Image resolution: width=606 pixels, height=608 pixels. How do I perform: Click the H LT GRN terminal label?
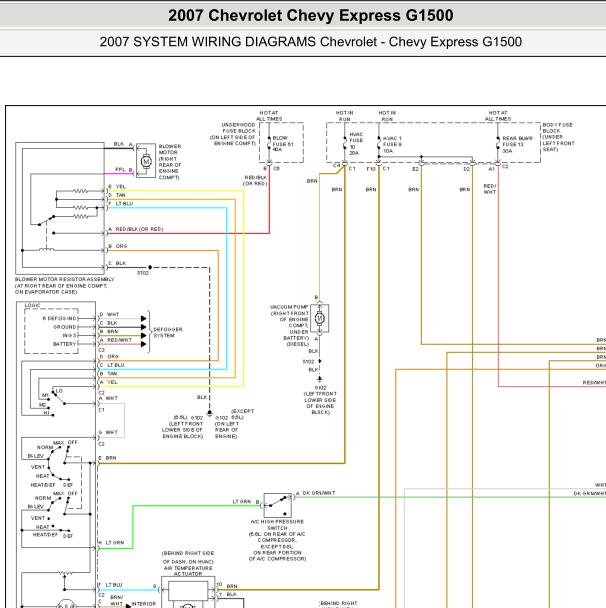[x=111, y=542]
